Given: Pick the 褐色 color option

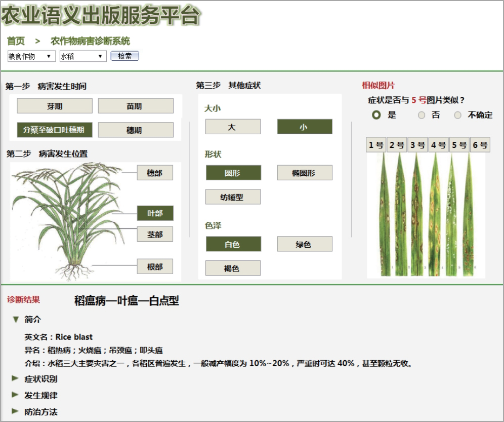Looking at the screenshot, I should [x=233, y=268].
